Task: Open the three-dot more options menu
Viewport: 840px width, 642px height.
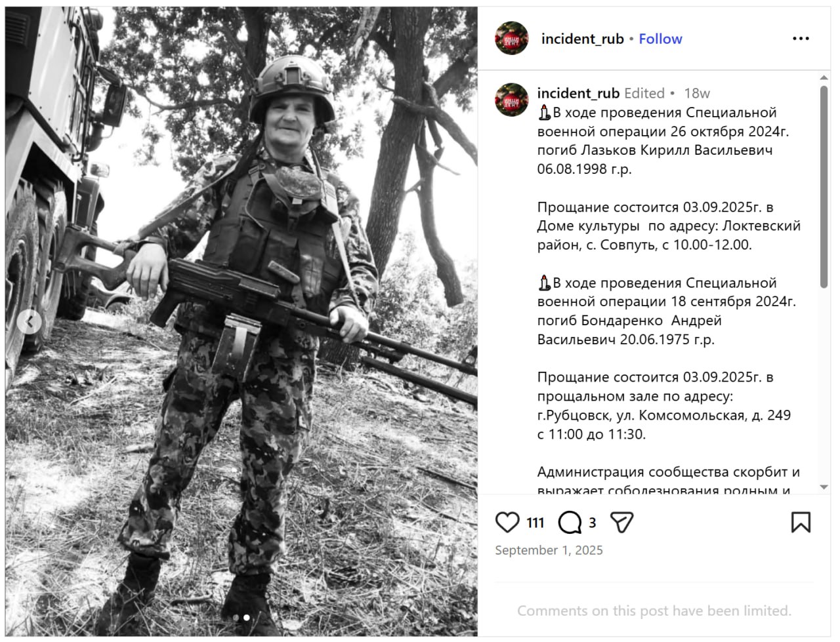Action: [801, 39]
